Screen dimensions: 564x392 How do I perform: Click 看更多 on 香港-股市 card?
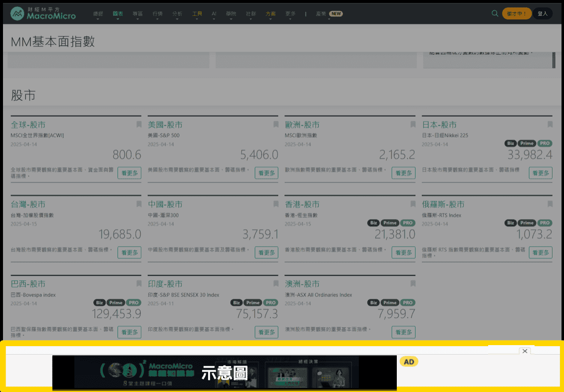pos(404,252)
